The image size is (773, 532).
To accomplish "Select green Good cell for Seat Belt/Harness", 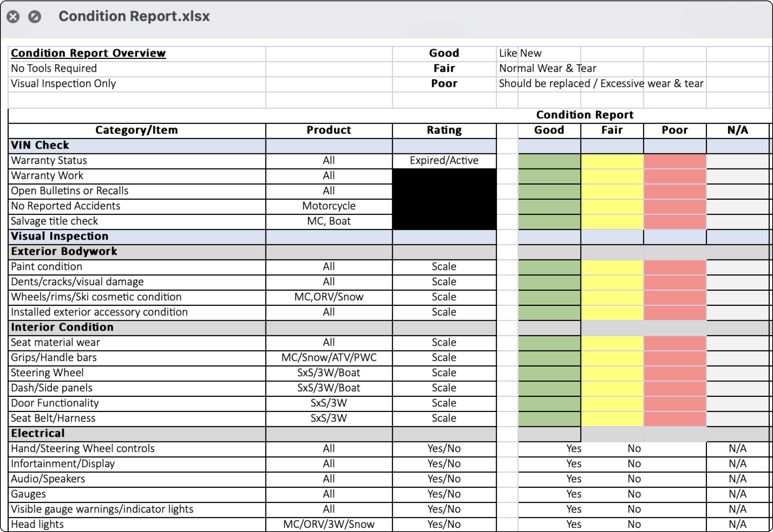I will point(549,418).
